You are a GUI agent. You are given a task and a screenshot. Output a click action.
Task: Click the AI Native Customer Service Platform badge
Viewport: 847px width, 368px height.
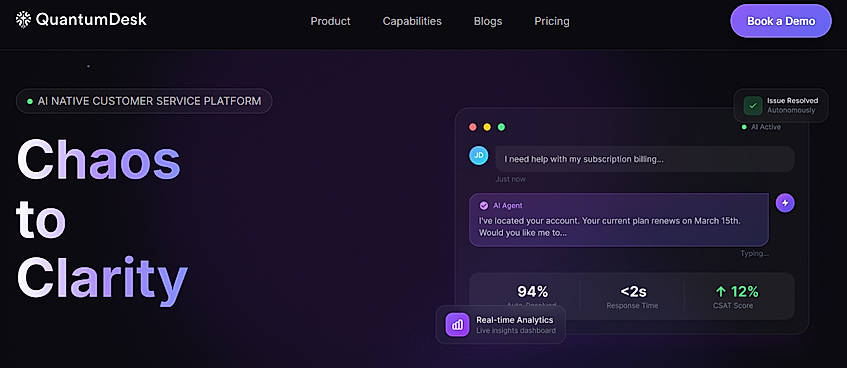point(144,101)
